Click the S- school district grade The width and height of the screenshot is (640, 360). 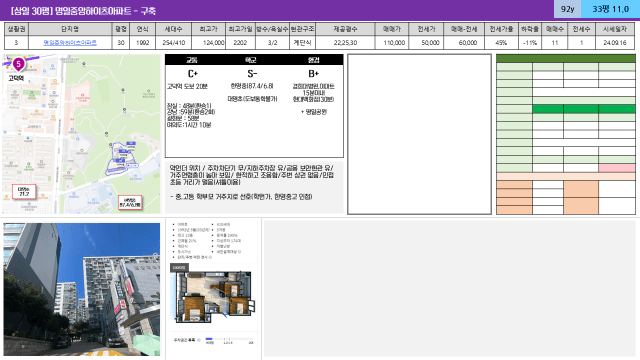(252, 74)
